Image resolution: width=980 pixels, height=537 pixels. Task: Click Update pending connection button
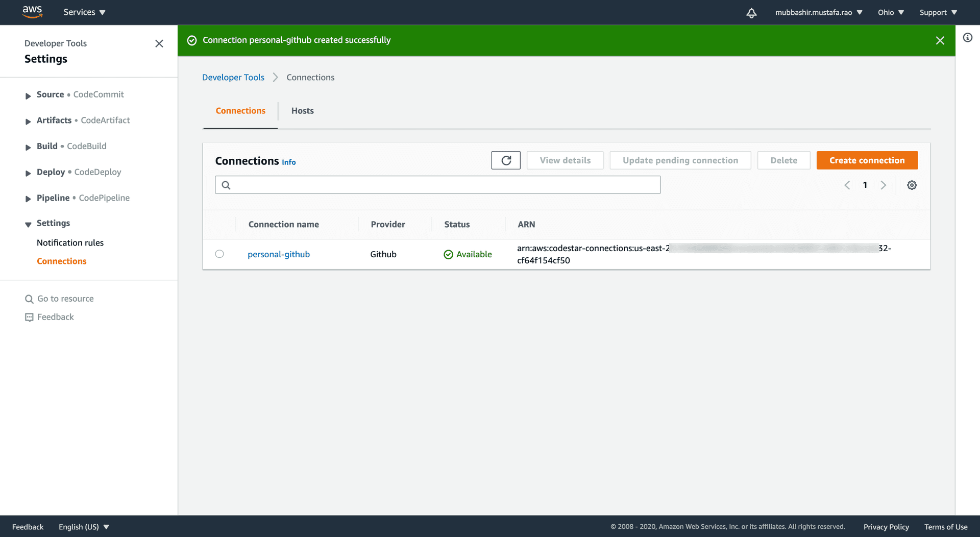coord(680,160)
